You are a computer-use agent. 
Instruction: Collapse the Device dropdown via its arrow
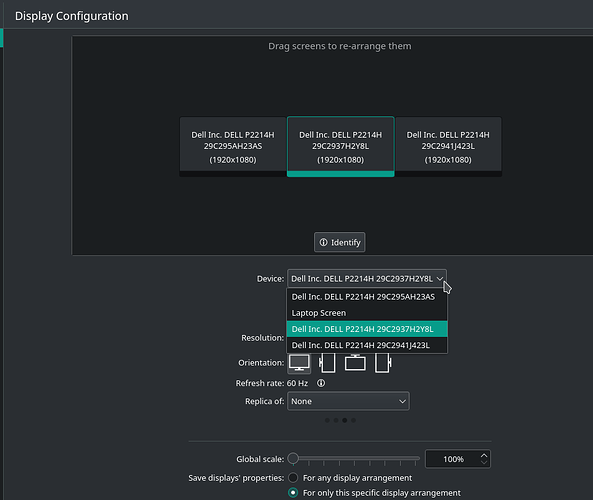(439, 279)
